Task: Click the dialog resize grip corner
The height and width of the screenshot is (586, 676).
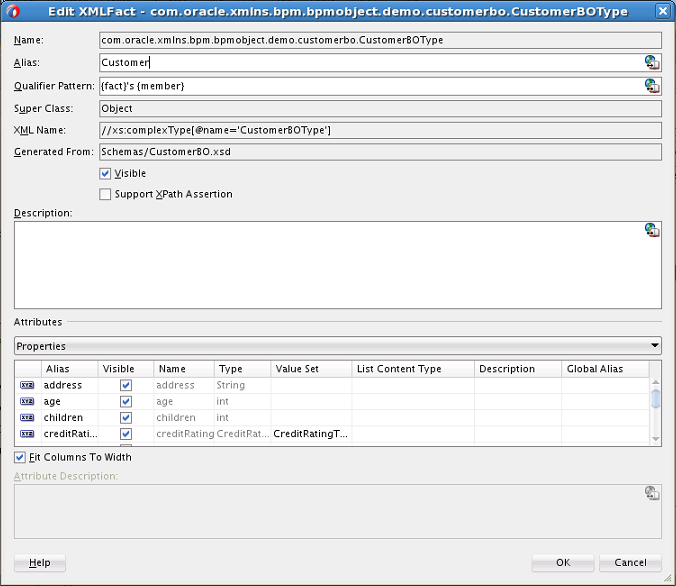Action: click(x=667, y=578)
